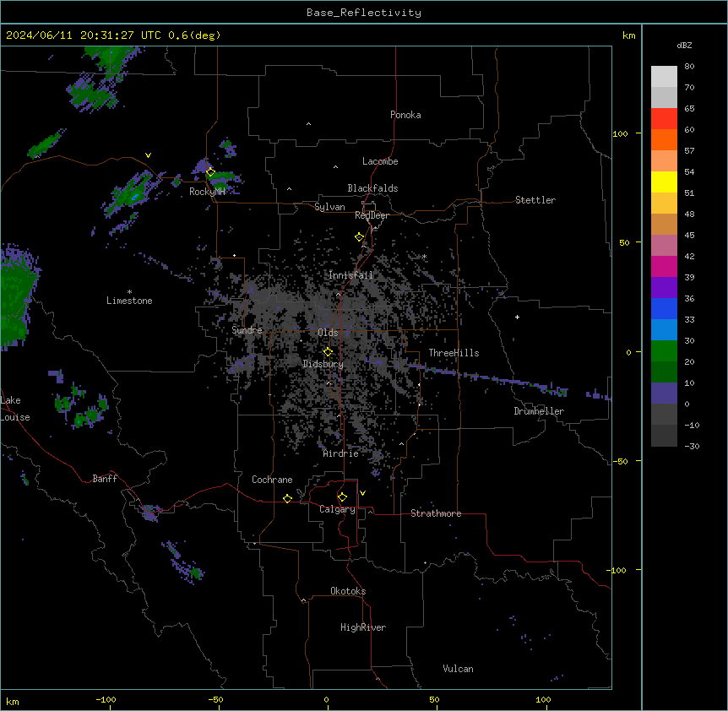Click the slate purple 10-0 dBZ legend swatch
Viewport: 728px width, 711px height.
pos(664,393)
